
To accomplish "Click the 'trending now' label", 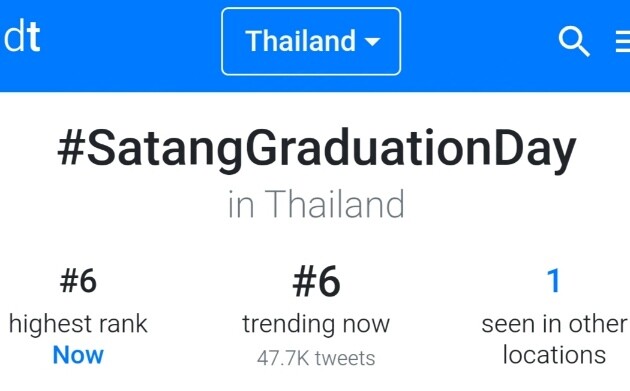I will tap(316, 324).
